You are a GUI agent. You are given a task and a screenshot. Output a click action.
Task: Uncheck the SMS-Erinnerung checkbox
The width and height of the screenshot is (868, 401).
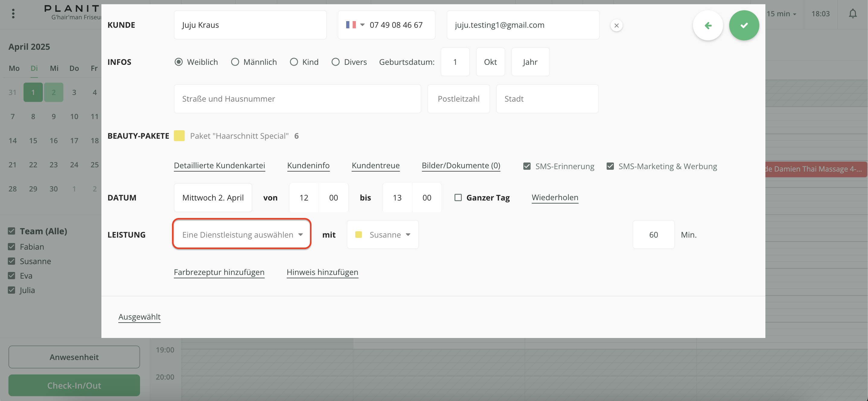[527, 166]
